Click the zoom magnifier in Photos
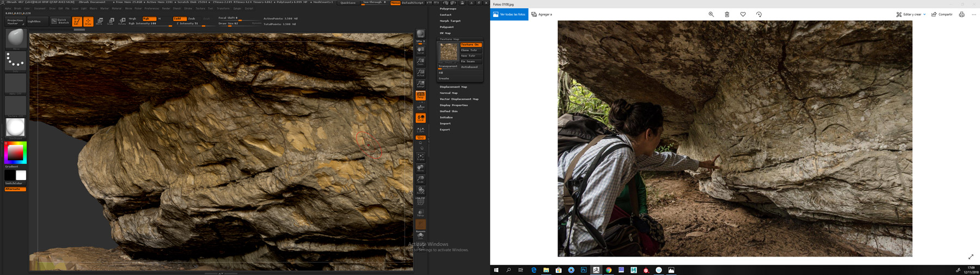The height and width of the screenshot is (275, 980). (x=711, y=15)
